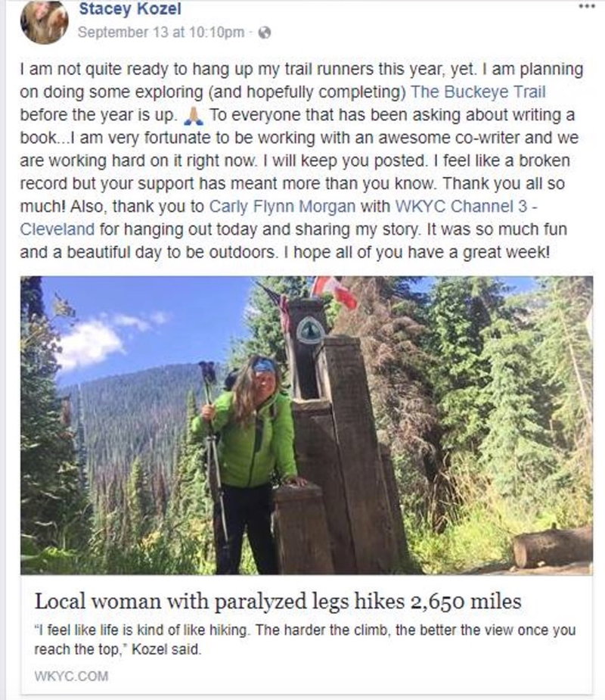Open the post options ellipsis menu
This screenshot has width=605, height=700.
coord(586,6)
